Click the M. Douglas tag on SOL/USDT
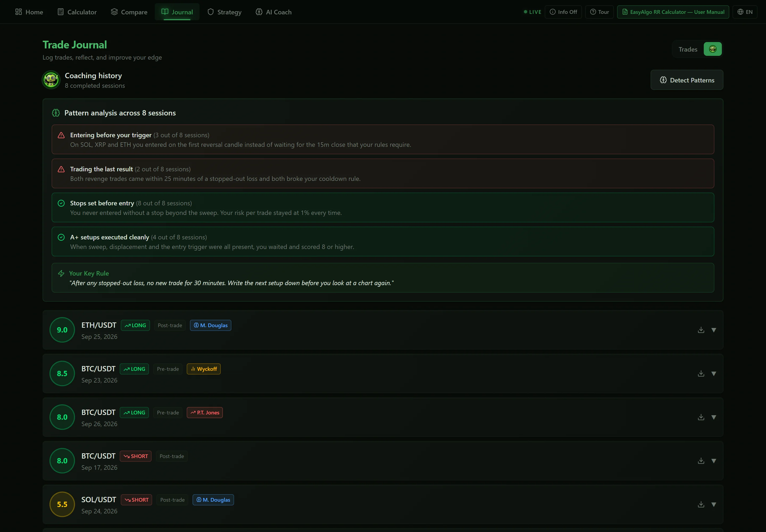 [213, 500]
